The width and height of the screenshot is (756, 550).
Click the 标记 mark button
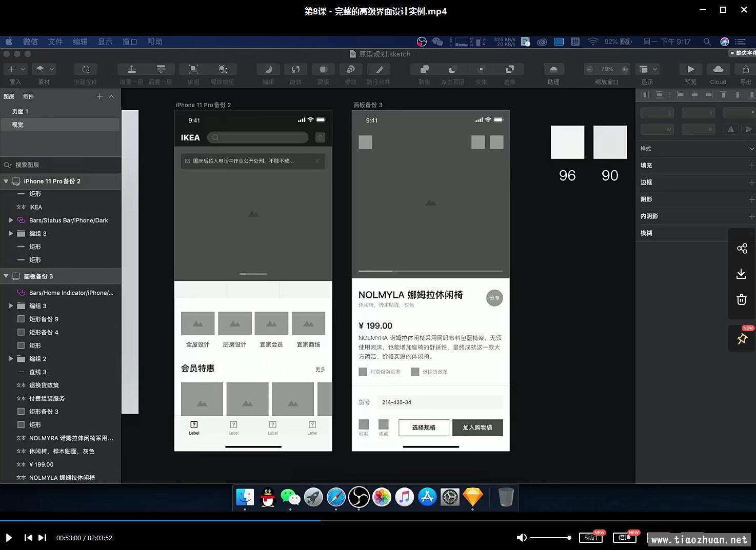point(591,538)
